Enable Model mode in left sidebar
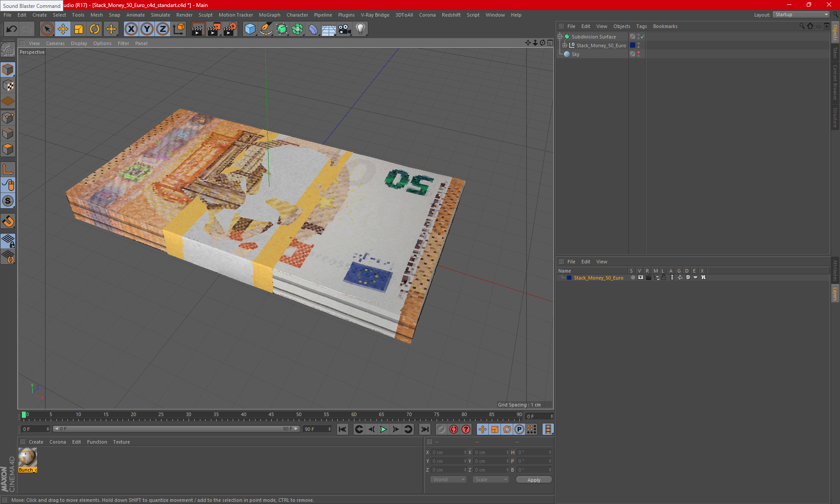Viewport: 840px width, 504px height. [8, 70]
